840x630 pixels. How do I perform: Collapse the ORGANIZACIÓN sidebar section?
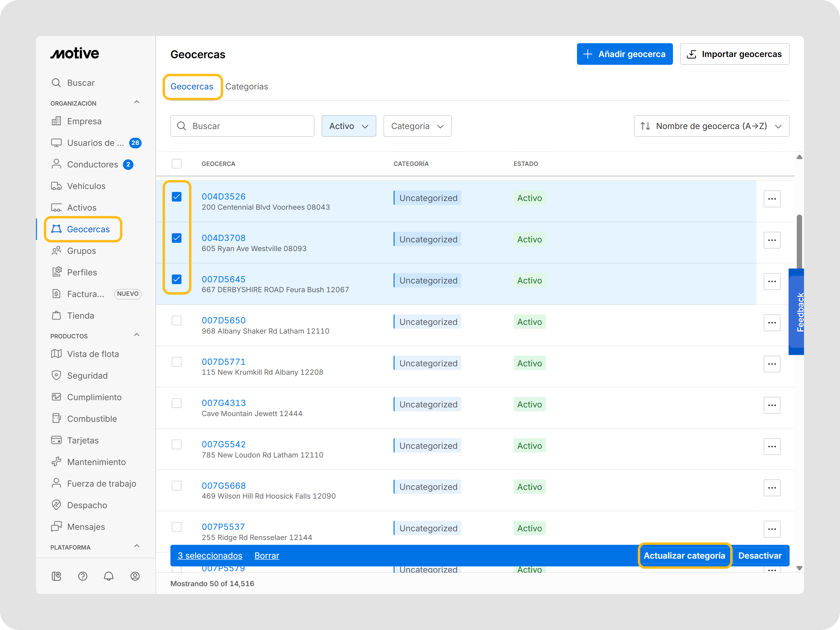[137, 102]
